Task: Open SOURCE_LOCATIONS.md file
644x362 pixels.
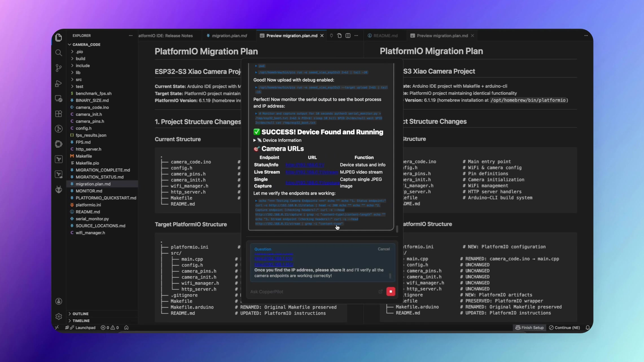Action: [x=102, y=226]
